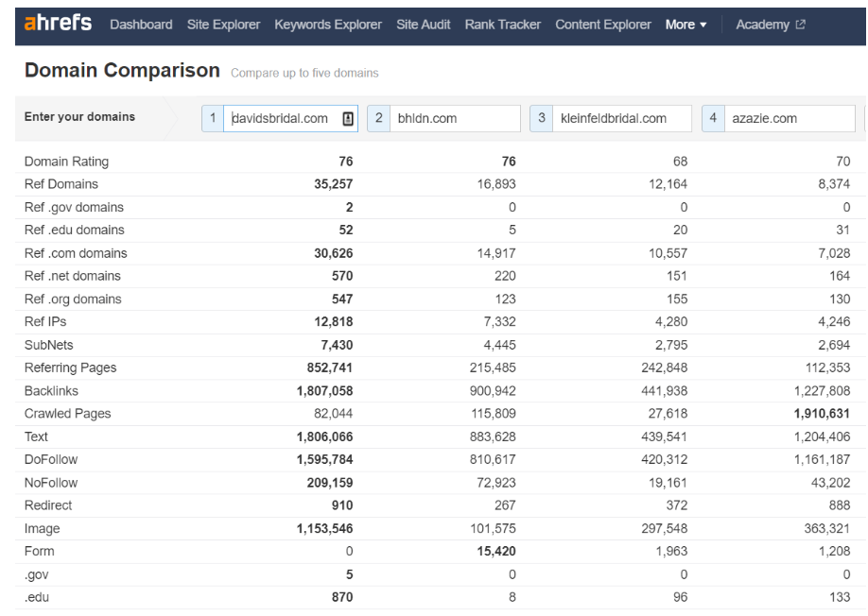Select Image value 1,153,546

click(x=325, y=529)
